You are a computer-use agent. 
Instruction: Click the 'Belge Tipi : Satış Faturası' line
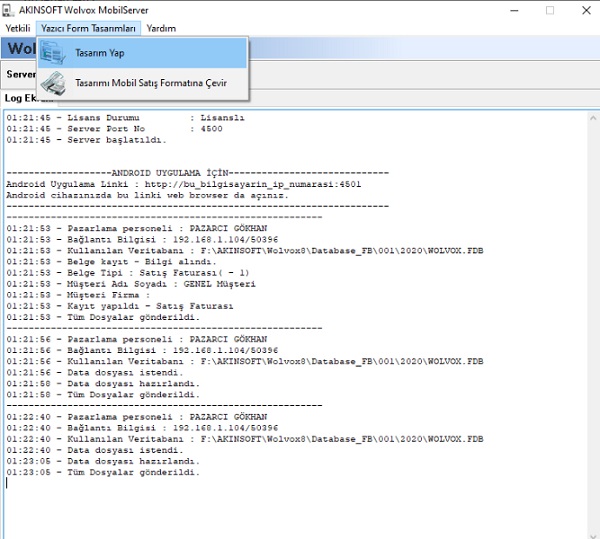tap(128, 273)
